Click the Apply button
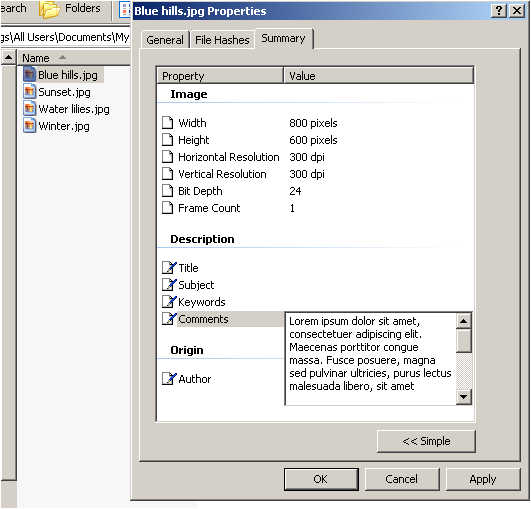The width and height of the screenshot is (531, 509). pyautogui.click(x=483, y=479)
